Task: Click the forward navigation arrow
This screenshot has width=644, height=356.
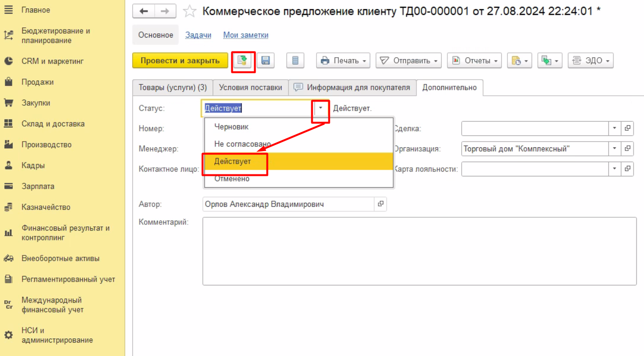Action: click(165, 11)
